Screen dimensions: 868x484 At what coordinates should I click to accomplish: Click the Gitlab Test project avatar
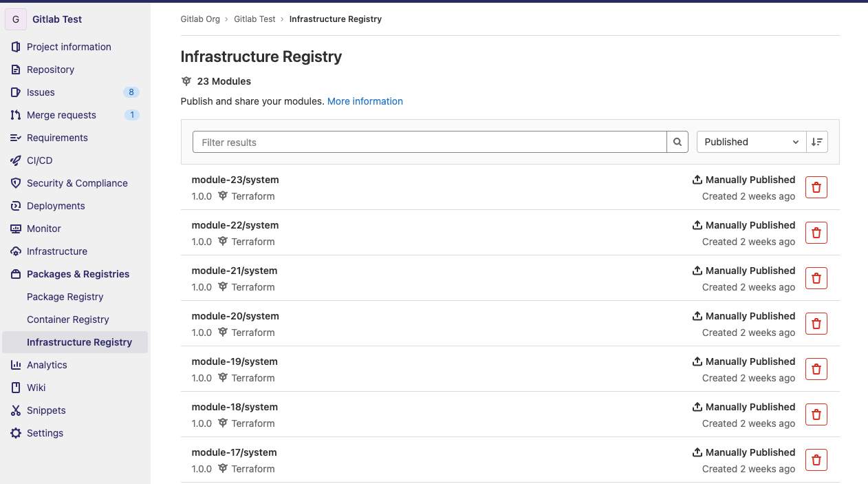coord(15,19)
